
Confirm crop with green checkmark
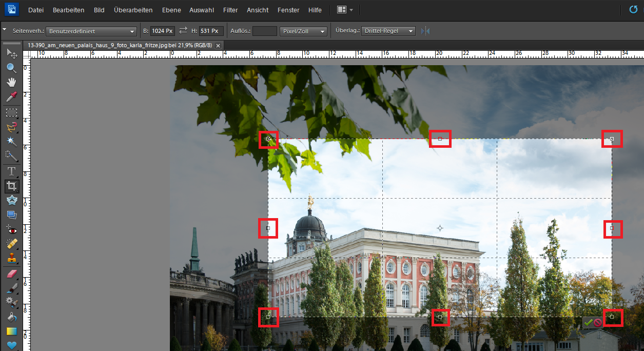tap(588, 323)
